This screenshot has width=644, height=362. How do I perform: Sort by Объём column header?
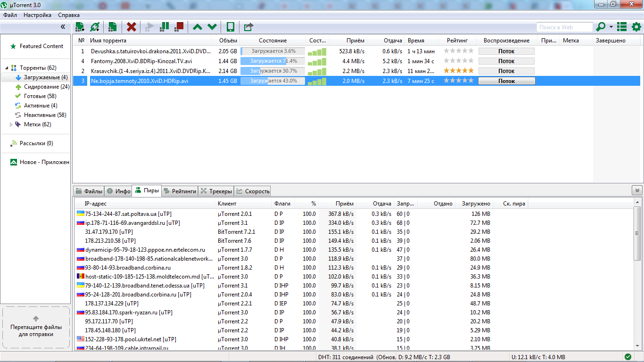point(226,41)
